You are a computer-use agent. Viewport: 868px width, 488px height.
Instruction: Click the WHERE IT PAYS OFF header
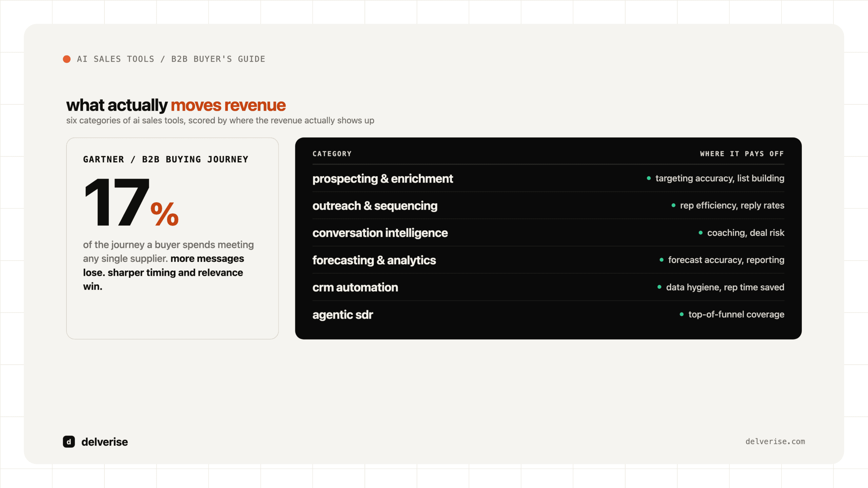(x=742, y=154)
